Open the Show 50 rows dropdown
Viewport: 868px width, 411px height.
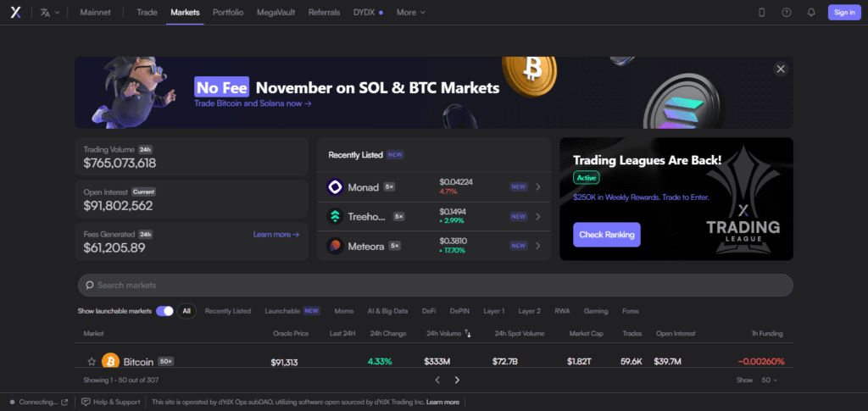click(769, 380)
